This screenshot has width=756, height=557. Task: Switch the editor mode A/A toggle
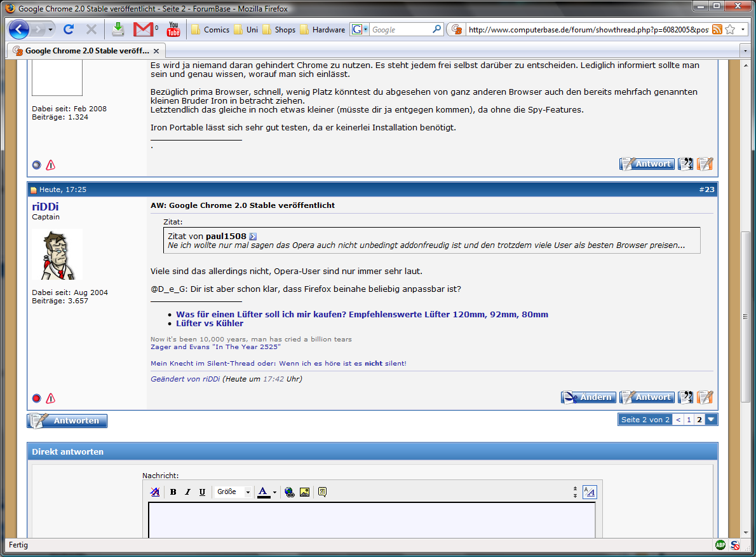pos(590,492)
